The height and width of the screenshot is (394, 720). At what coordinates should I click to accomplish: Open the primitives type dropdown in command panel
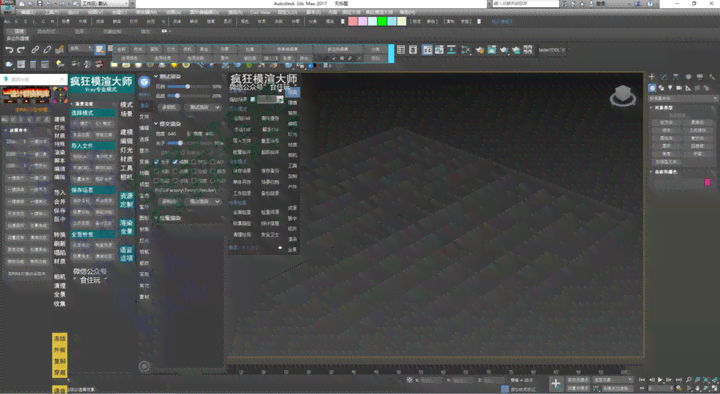point(683,98)
